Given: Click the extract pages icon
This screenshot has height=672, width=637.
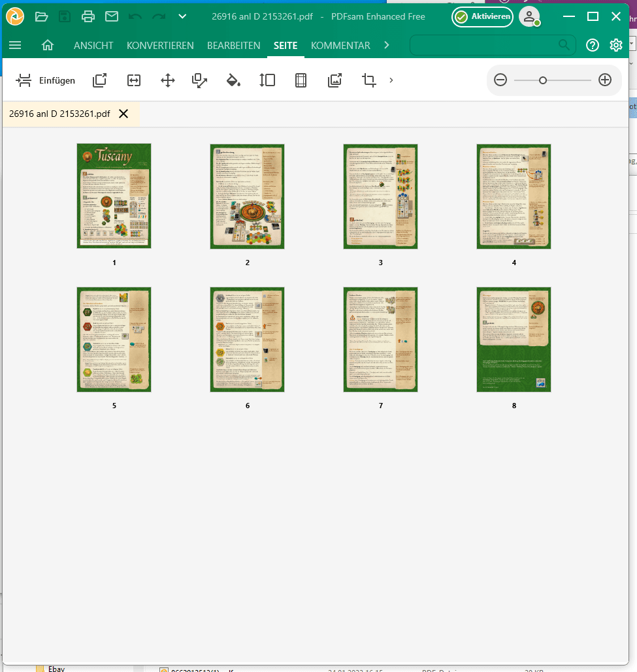Looking at the screenshot, I should [x=99, y=80].
